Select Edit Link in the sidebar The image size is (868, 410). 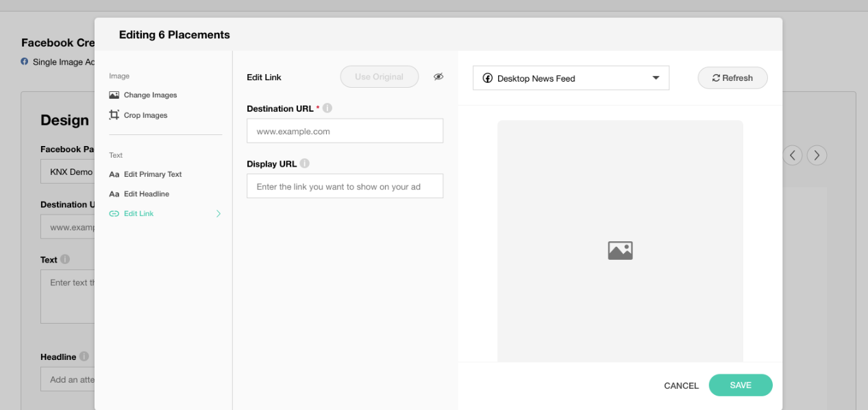coord(138,214)
